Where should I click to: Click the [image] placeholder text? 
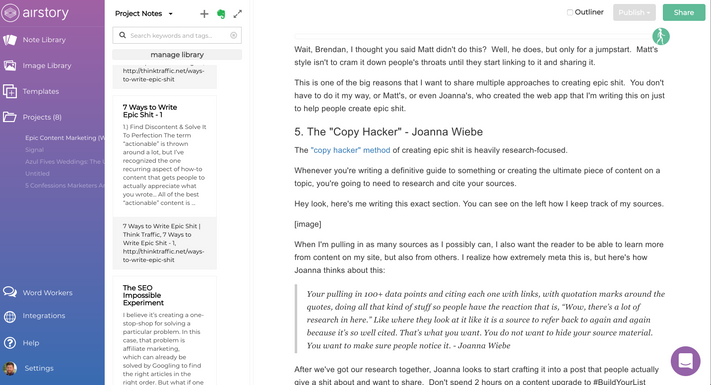pos(307,224)
